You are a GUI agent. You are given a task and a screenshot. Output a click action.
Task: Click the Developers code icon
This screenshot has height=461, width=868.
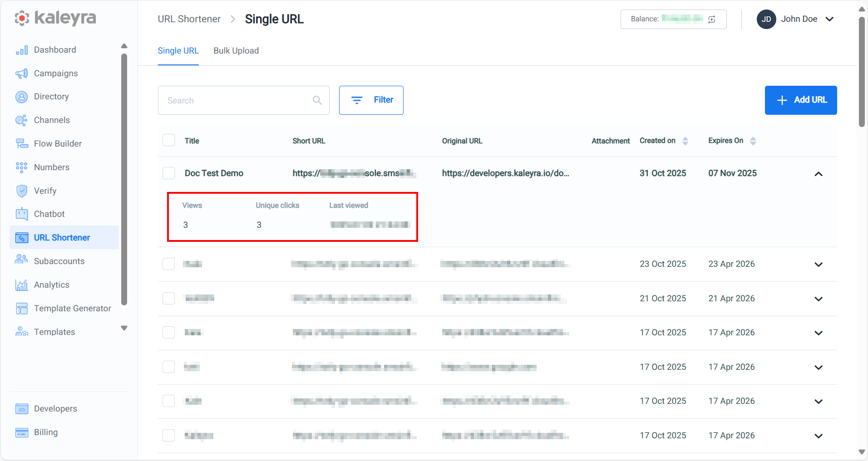22,409
